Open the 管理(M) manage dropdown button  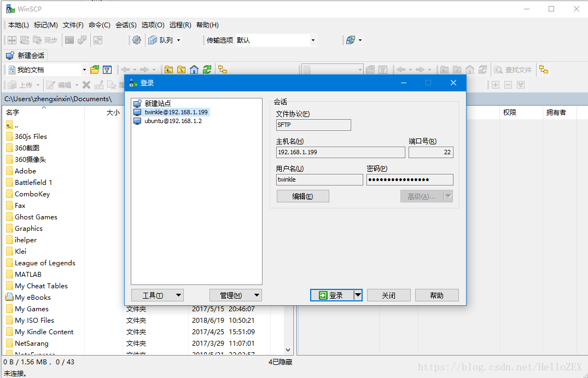point(236,295)
